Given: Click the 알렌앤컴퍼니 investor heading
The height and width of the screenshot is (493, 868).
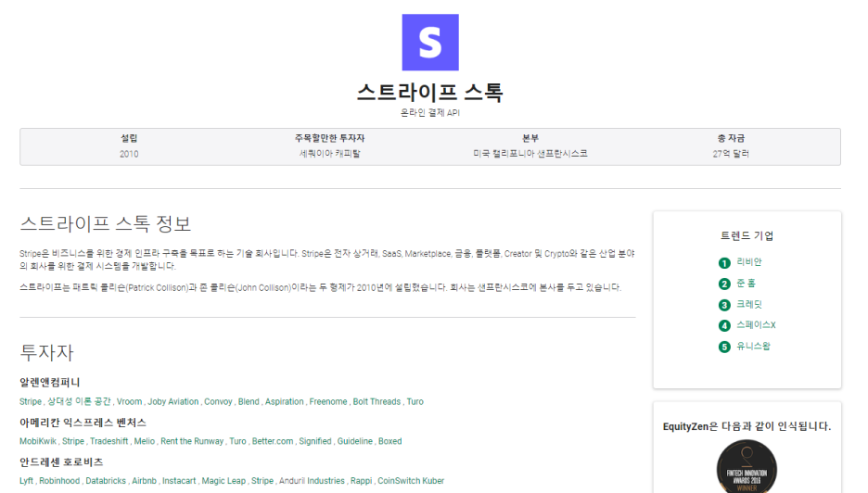Looking at the screenshot, I should (50, 383).
